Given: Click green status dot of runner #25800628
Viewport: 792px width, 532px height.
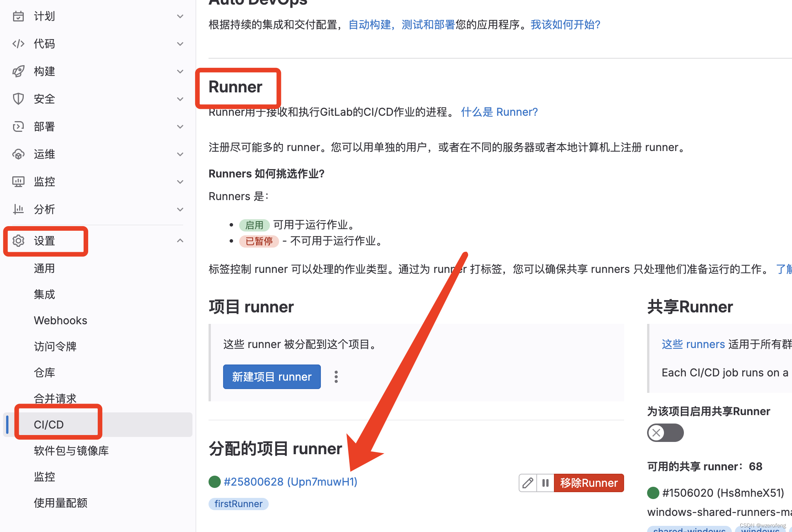Looking at the screenshot, I should click(x=215, y=482).
